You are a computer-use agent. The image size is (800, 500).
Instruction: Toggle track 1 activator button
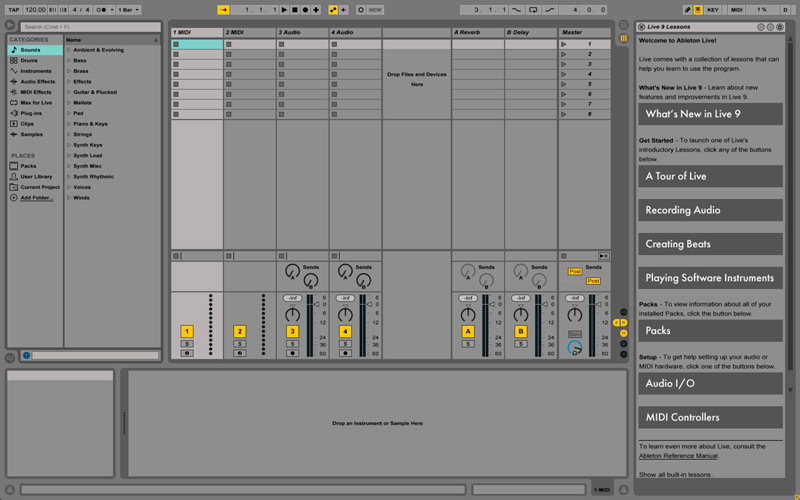click(187, 332)
